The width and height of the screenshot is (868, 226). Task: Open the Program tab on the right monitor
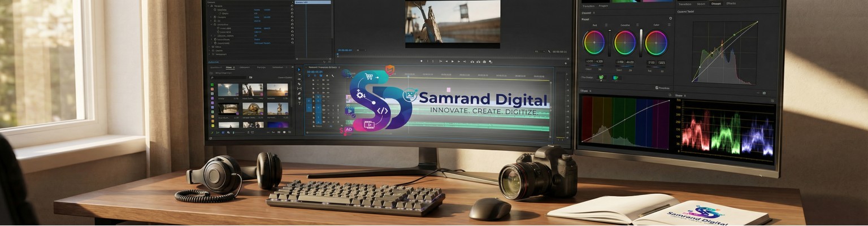coord(604,6)
